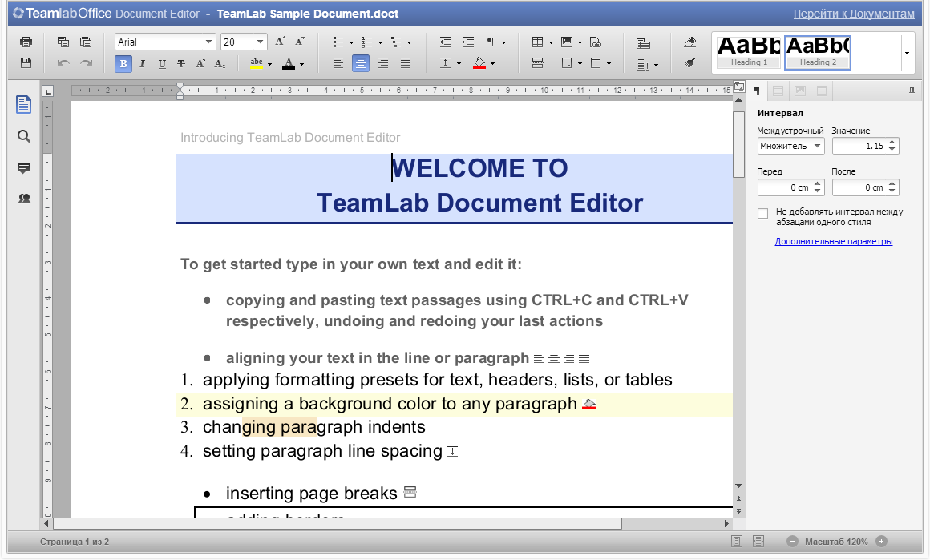
Task: Insert a page break from the toolbar
Action: tap(537, 62)
